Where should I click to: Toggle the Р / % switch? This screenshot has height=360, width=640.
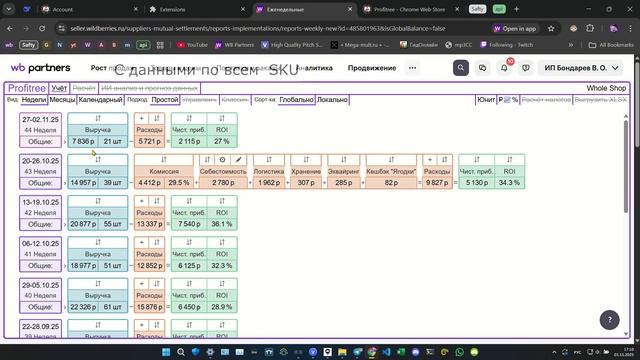(x=508, y=100)
